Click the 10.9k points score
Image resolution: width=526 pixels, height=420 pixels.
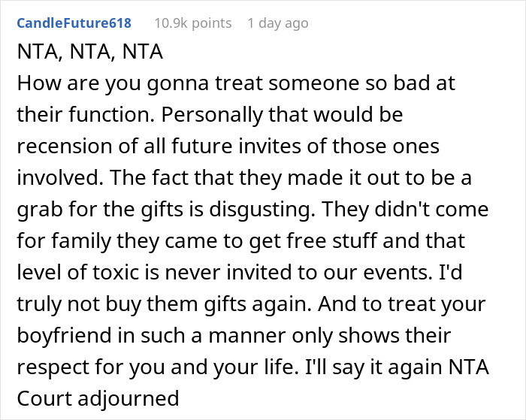(x=192, y=23)
